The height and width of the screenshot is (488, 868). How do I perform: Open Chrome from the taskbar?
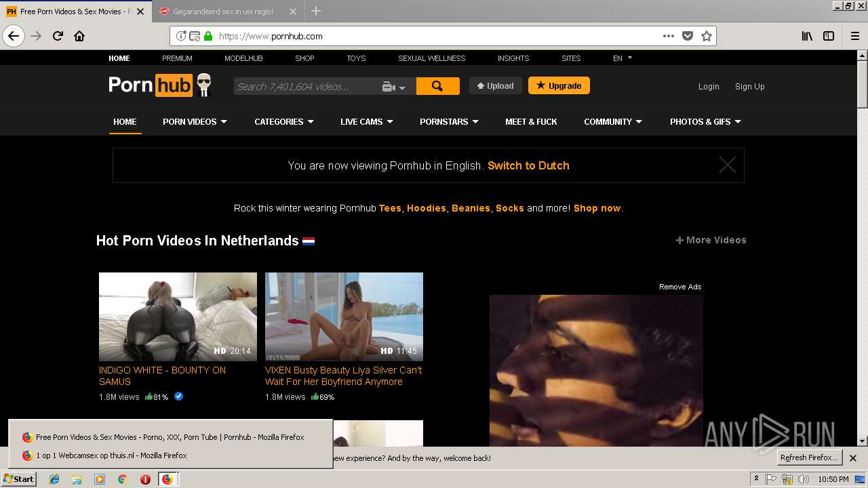[122, 479]
